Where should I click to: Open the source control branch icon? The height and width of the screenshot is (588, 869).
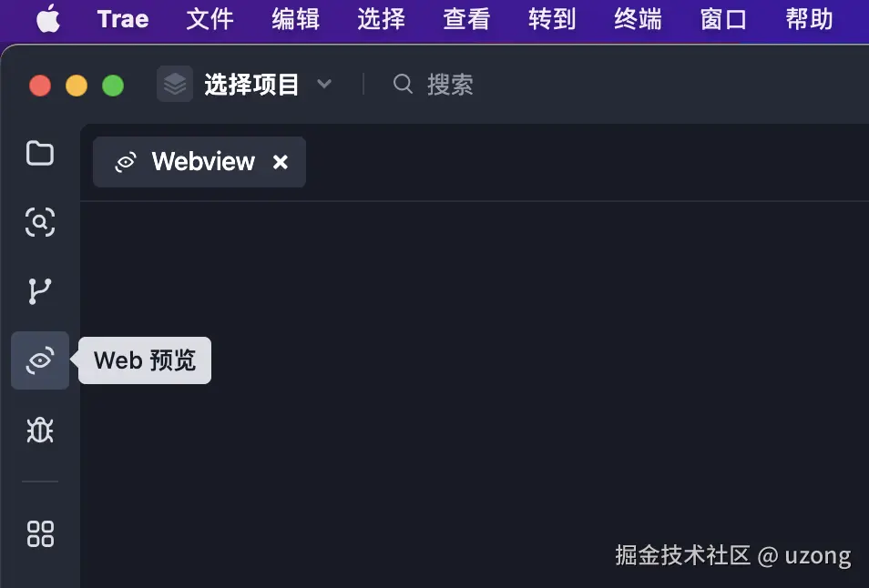(40, 291)
